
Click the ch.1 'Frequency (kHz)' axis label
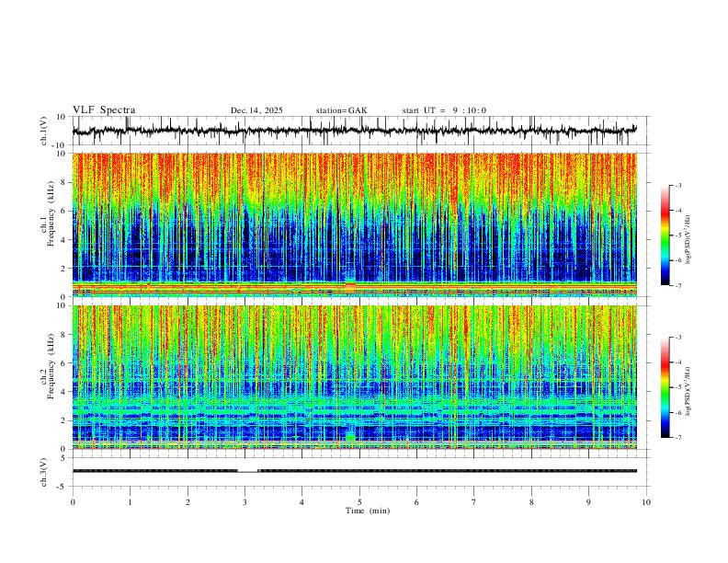tap(51, 214)
